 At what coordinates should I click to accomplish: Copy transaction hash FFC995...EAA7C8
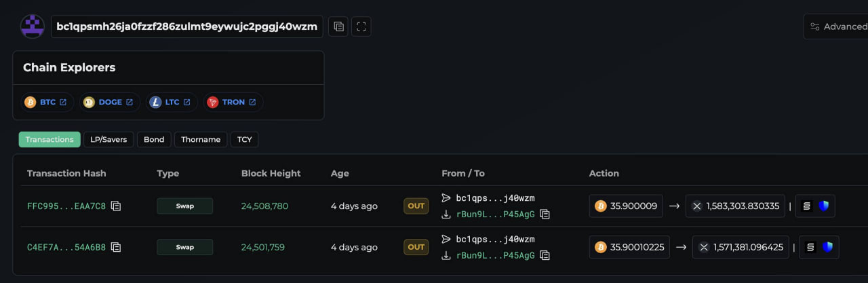point(116,206)
